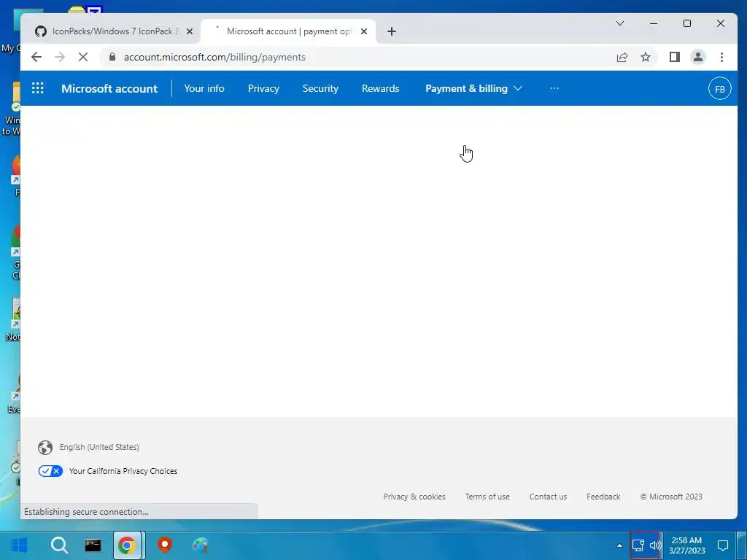Viewport: 747px width, 560px height.
Task: Close the IconPacks GitHub tab
Action: click(x=190, y=31)
